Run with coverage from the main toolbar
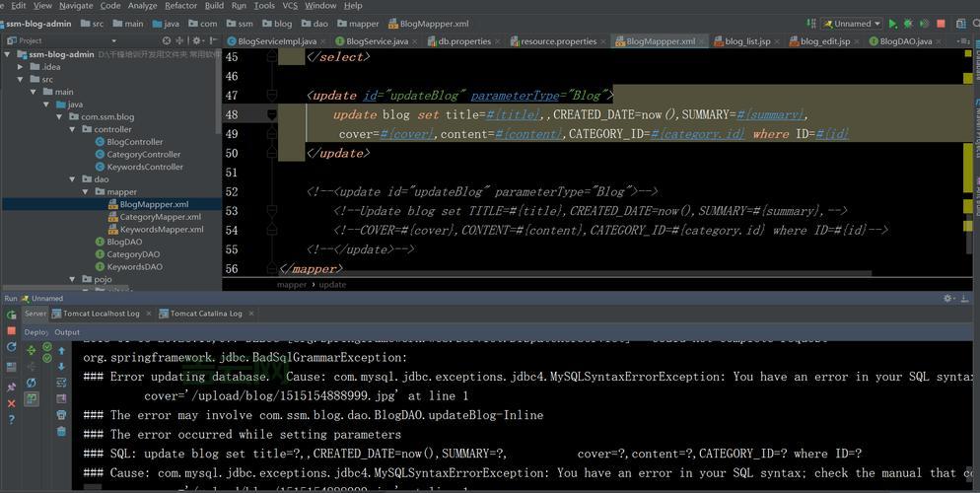This screenshot has width=980, height=493. (x=924, y=24)
